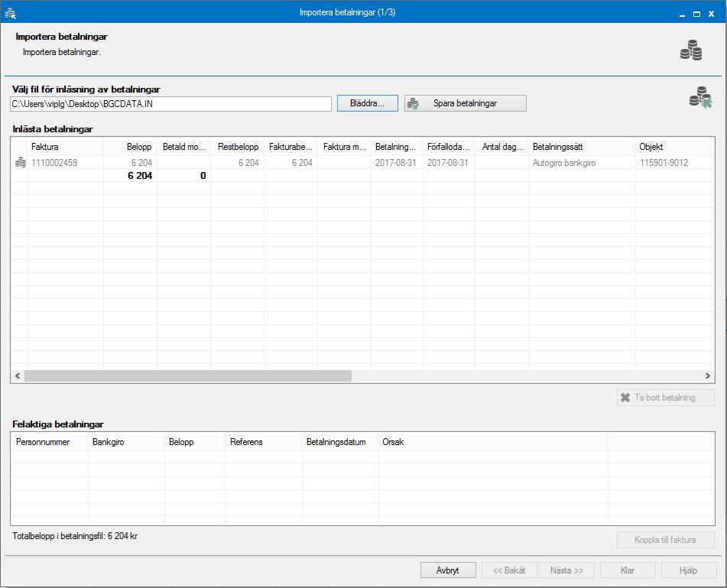Click the Förfalloda... column header
Screen dimensions: 727x588
coord(449,147)
